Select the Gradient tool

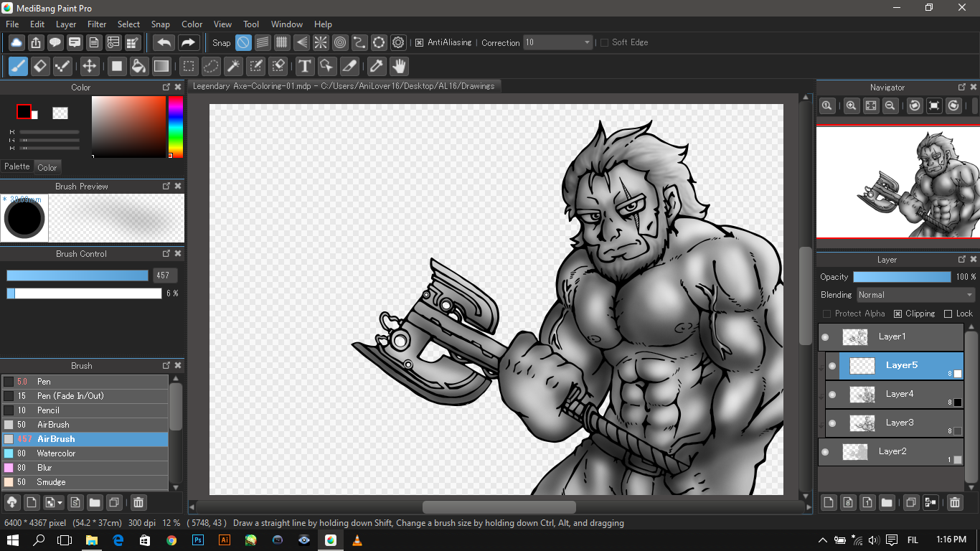161,67
